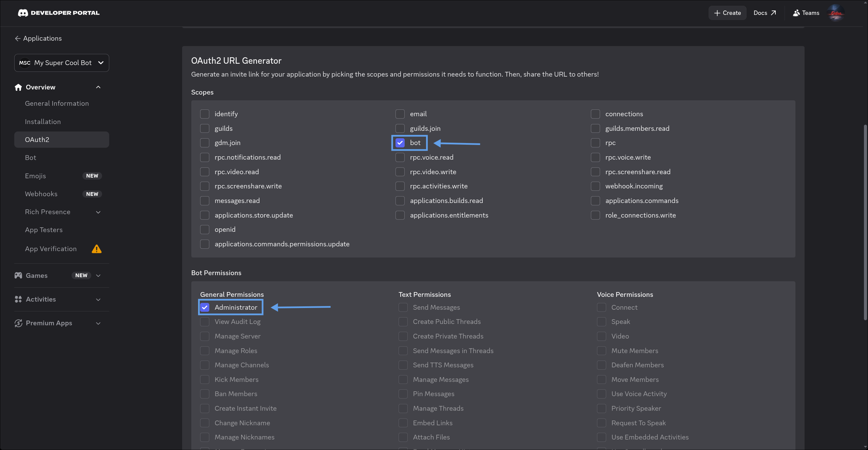
Task: Disable the Administrator permission checkbox
Action: coord(205,307)
